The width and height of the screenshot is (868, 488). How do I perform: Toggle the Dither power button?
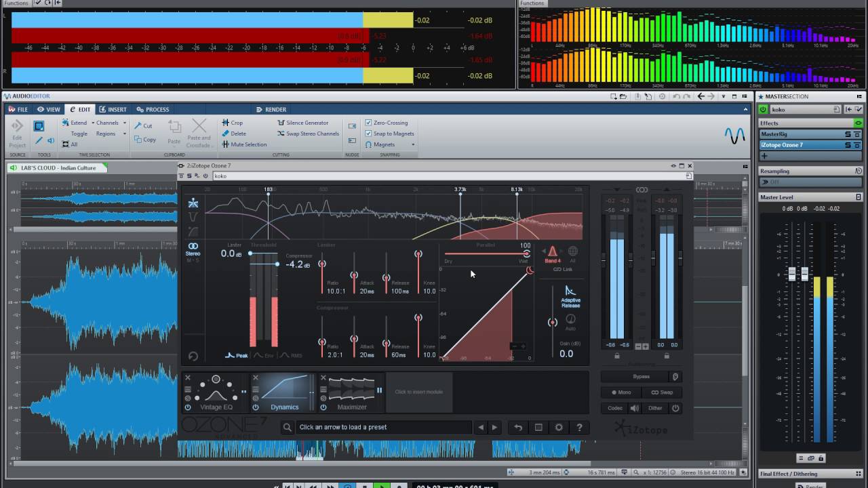(x=675, y=408)
